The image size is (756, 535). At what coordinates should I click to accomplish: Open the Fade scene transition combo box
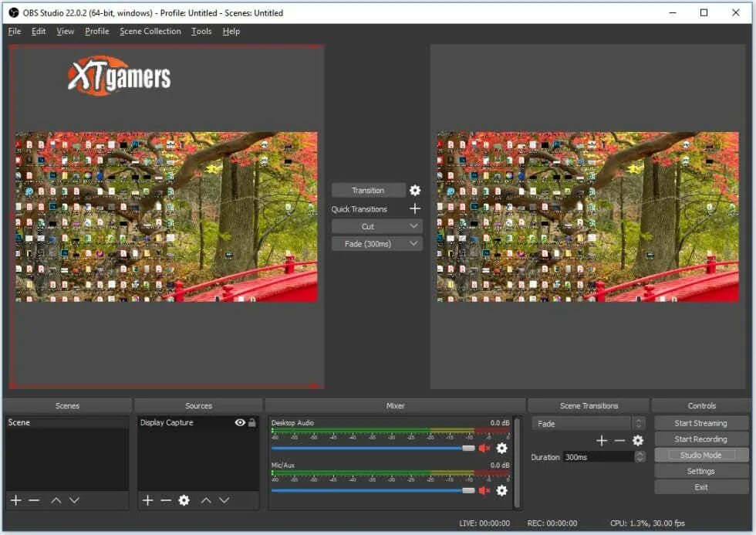click(x=588, y=424)
